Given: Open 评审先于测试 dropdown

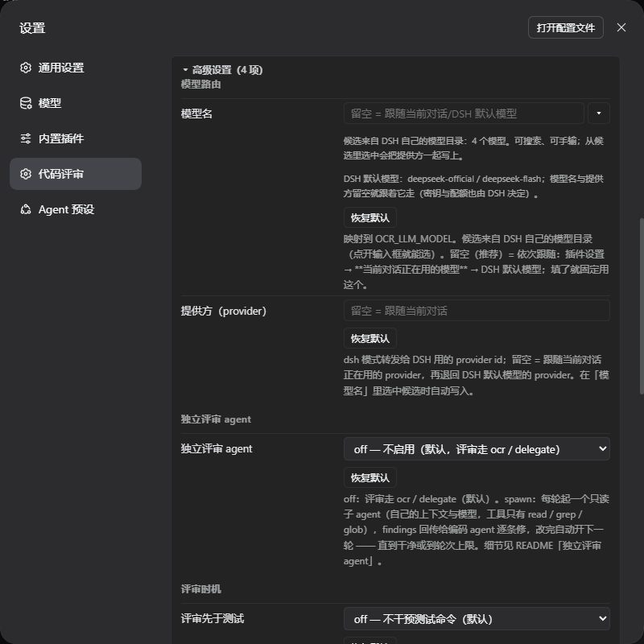Looking at the screenshot, I should pyautogui.click(x=477, y=618).
